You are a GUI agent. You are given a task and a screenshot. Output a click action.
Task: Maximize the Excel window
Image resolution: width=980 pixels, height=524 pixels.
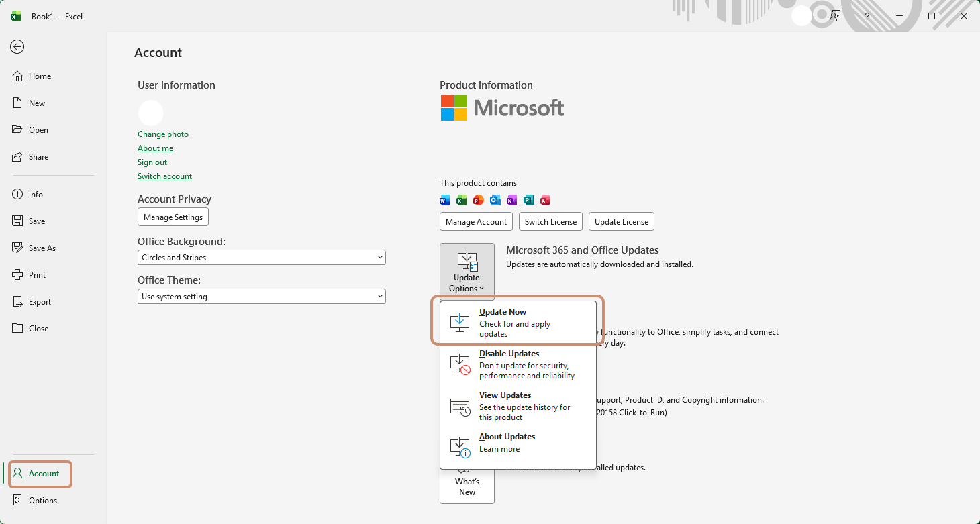pos(932,16)
